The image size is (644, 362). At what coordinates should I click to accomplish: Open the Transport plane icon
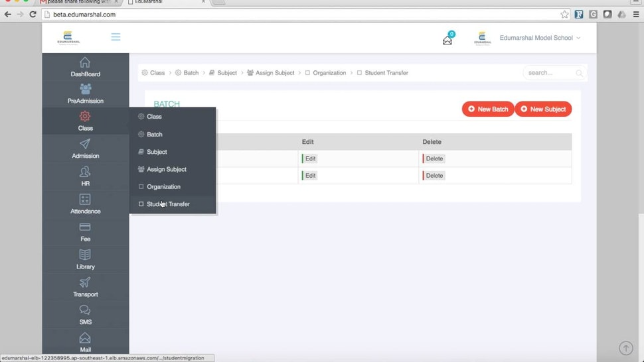pos(85,282)
